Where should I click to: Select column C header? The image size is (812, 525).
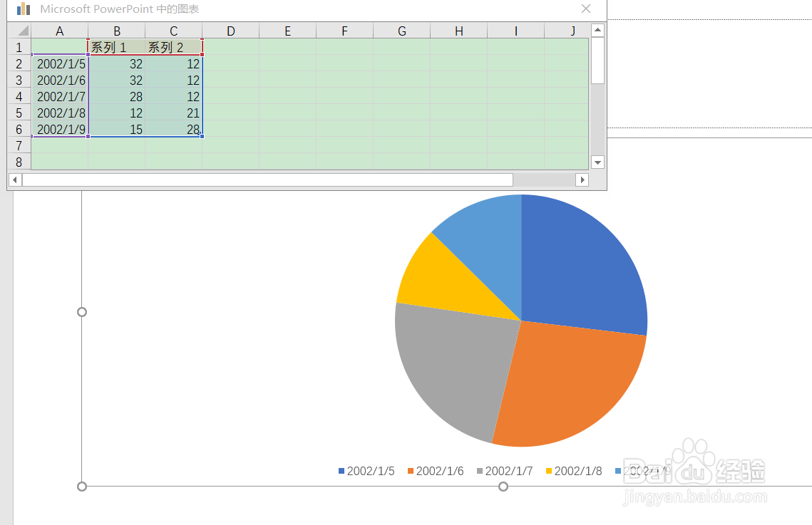(173, 31)
